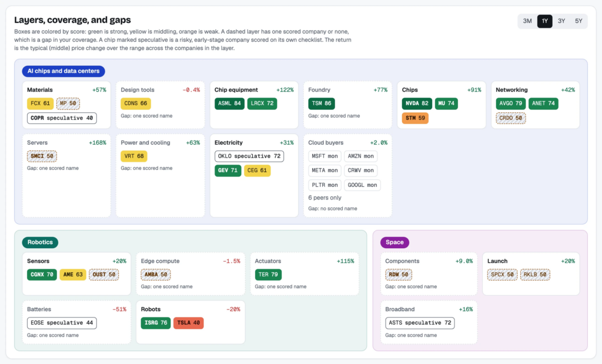Viewport: 602px width, 364px height.
Task: Open the COPR speculative 40 chip
Action: 62,118
